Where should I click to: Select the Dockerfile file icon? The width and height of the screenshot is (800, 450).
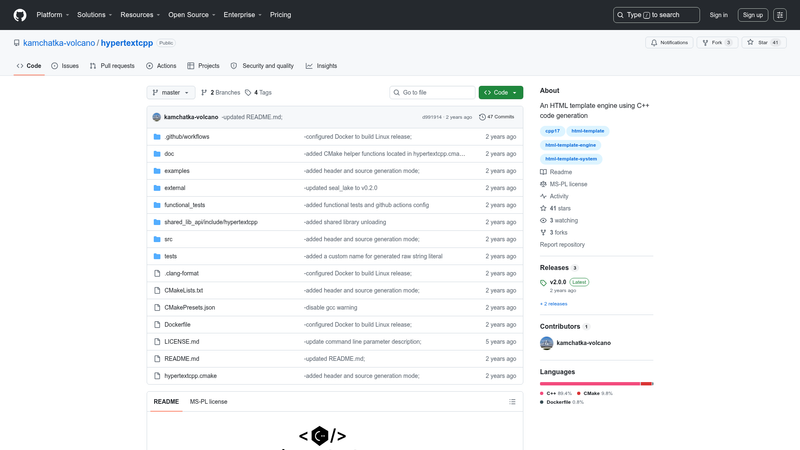click(x=157, y=324)
